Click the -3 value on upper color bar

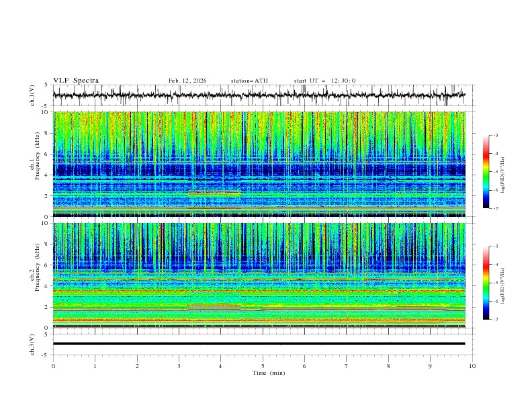495,136
